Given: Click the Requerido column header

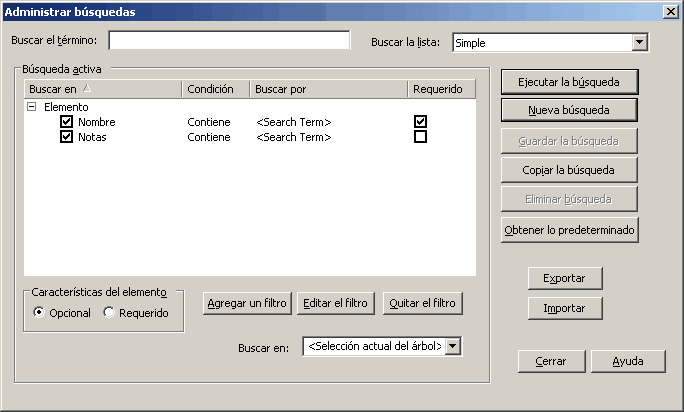Looking at the screenshot, I should click(441, 89).
